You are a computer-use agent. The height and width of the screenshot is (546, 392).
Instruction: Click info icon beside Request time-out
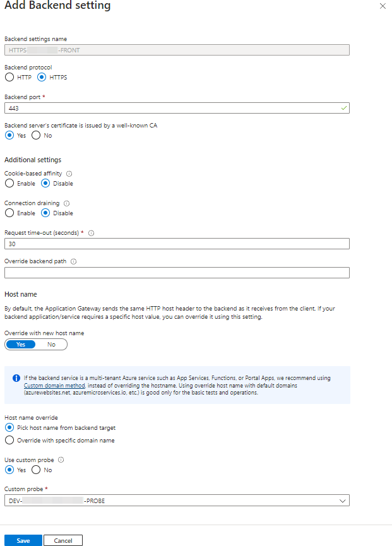pos(92,233)
